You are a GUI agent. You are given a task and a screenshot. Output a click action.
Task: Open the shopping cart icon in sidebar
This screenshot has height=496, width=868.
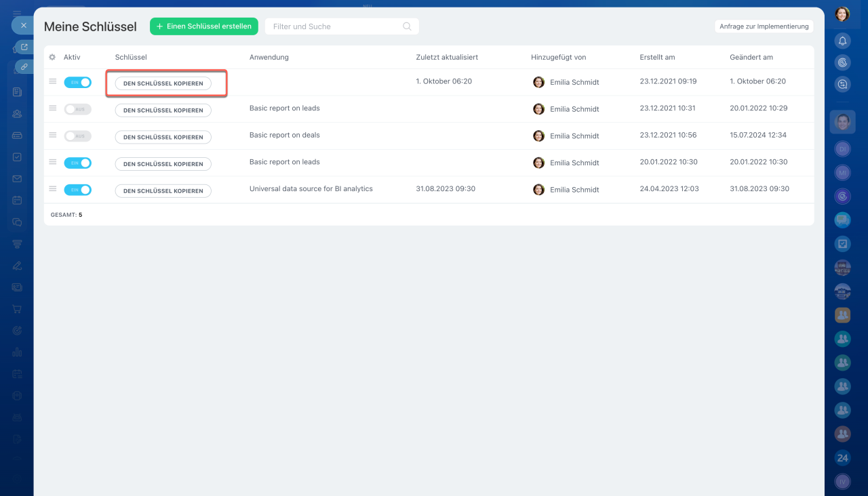coord(17,309)
